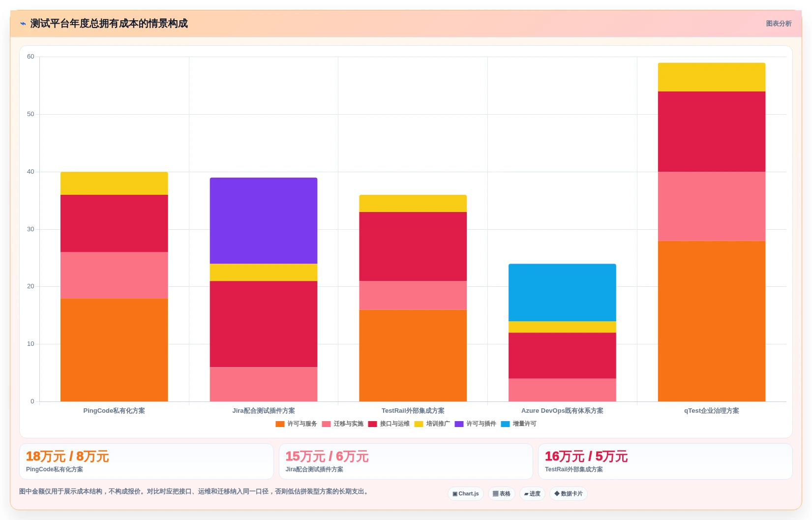
Task: Click the pink segment of the qTest bar
Action: 712,206
